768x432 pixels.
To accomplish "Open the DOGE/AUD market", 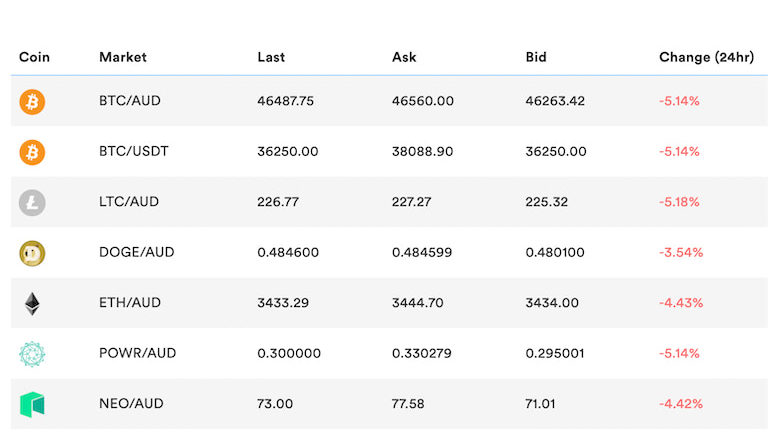I will [136, 252].
